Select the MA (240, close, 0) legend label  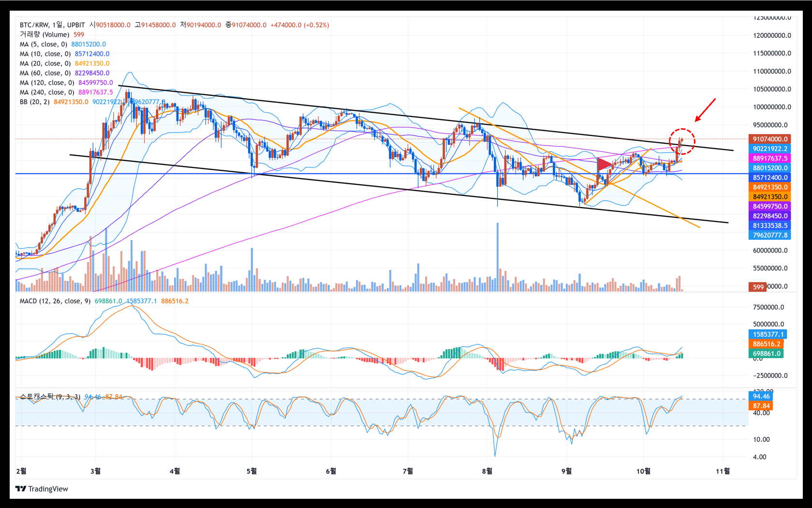[x=47, y=92]
